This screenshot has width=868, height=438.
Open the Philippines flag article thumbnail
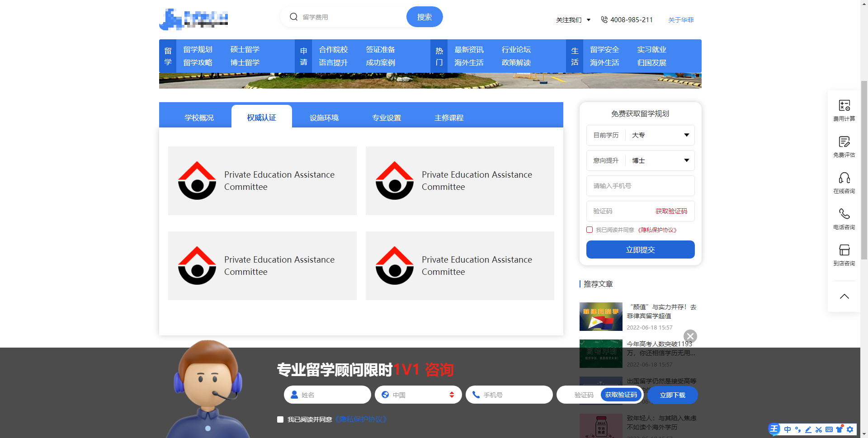[601, 316]
